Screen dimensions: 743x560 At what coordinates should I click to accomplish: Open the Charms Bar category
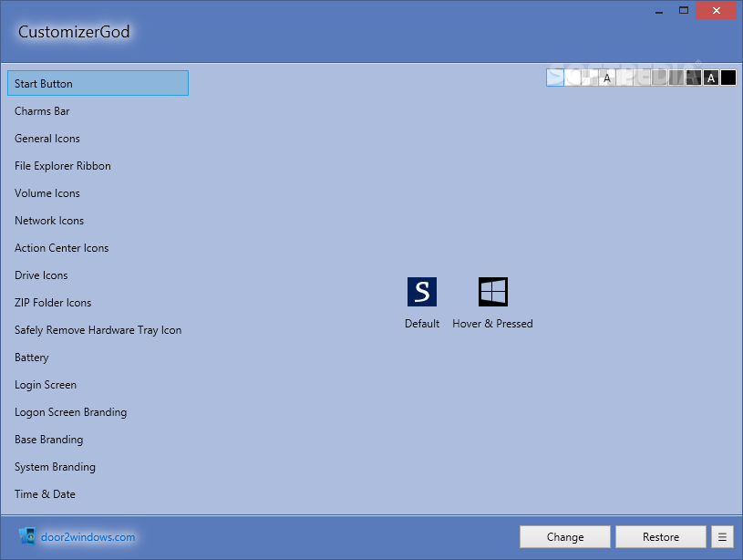point(98,111)
